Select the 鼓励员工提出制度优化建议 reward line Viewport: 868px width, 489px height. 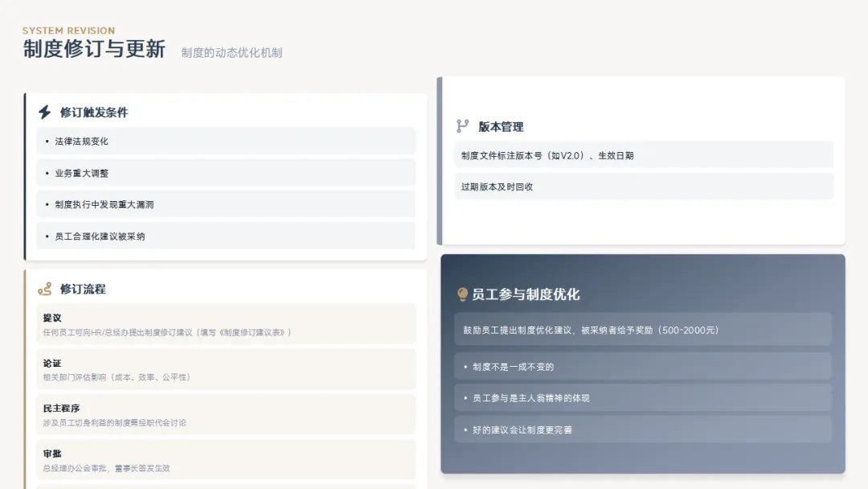point(643,330)
